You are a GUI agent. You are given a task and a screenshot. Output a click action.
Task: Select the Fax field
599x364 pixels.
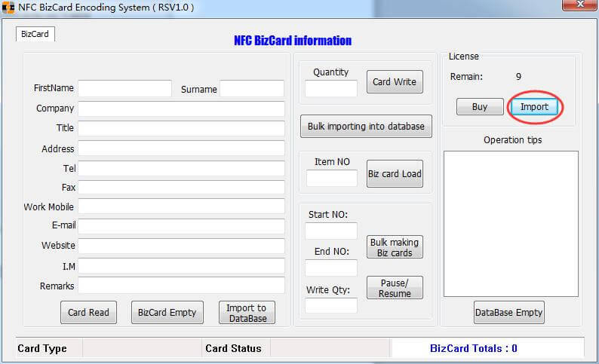tap(182, 188)
